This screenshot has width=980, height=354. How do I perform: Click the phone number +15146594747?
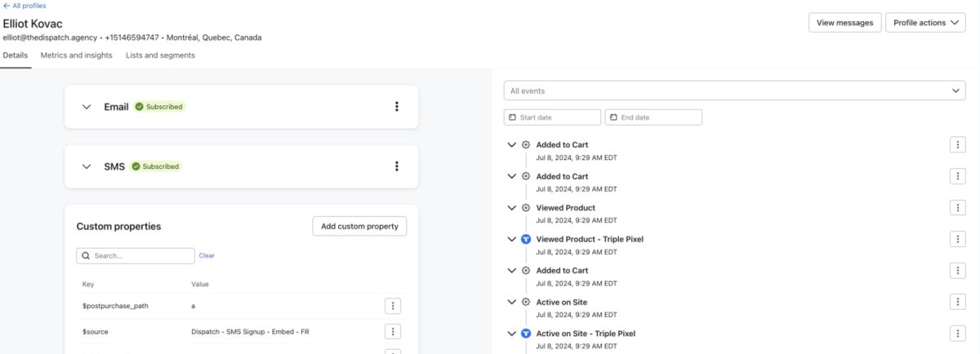point(131,38)
